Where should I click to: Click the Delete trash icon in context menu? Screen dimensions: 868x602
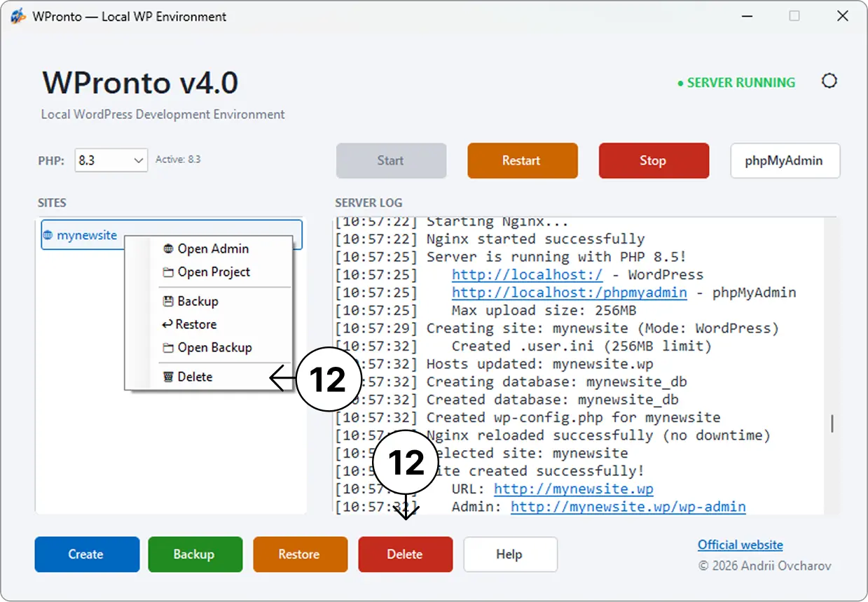click(x=168, y=377)
